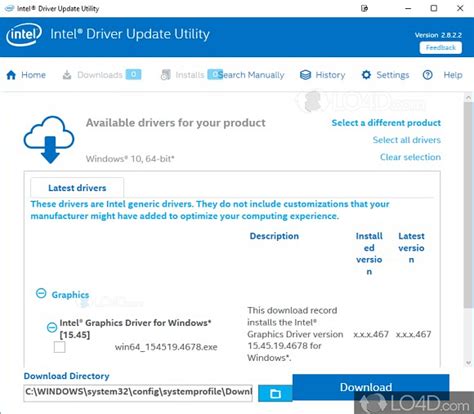Close the Intel Driver Update Utility window
The height and width of the screenshot is (414, 474).
460,8
